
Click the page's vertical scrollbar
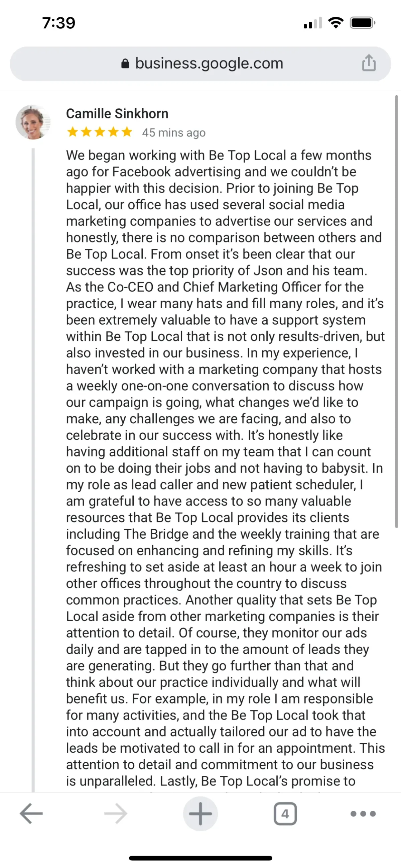[396, 310]
